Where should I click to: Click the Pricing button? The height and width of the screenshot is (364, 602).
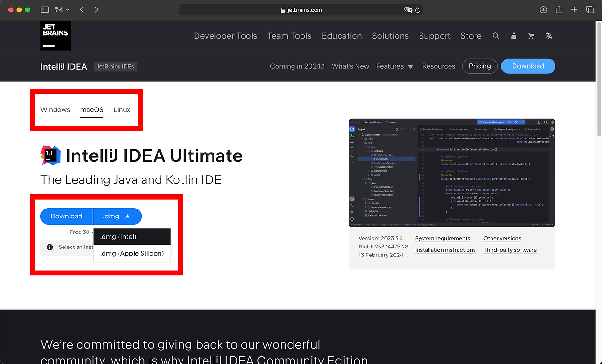tap(480, 66)
